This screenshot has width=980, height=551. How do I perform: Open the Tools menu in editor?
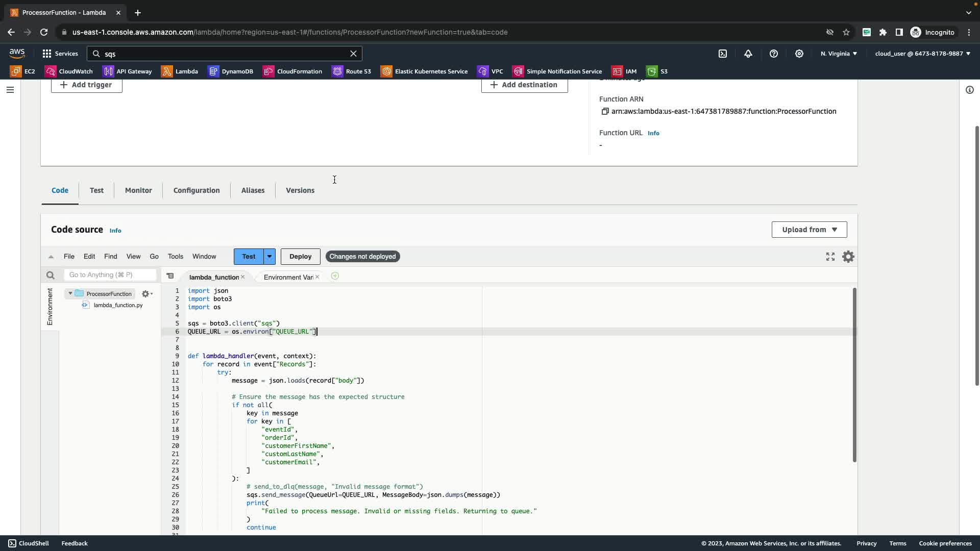[175, 257]
